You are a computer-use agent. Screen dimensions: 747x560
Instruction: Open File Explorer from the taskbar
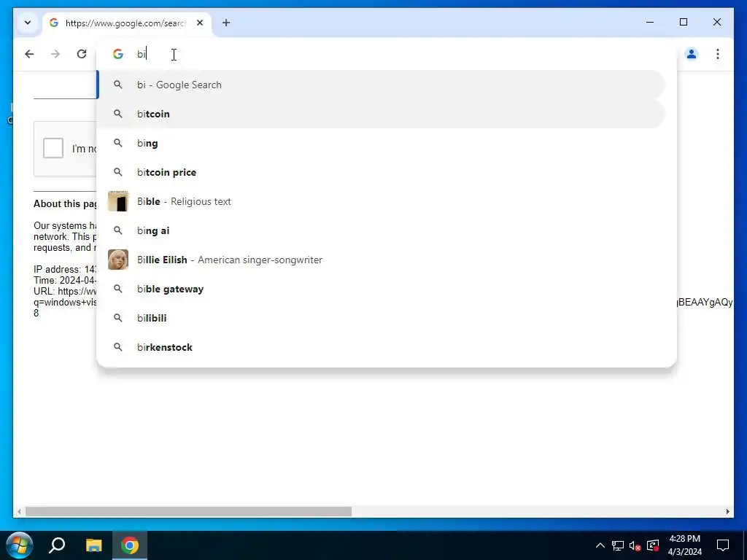[94, 545]
